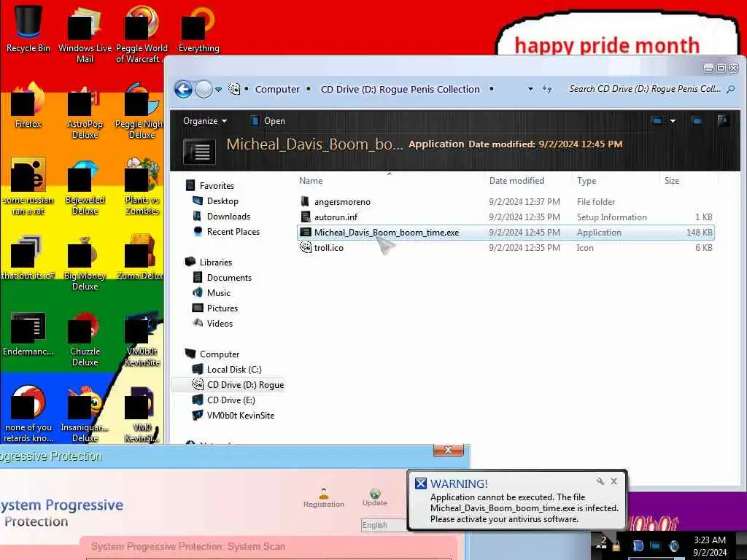Open Recycle Bin on the desktop
The image size is (747, 560).
pyautogui.click(x=28, y=29)
